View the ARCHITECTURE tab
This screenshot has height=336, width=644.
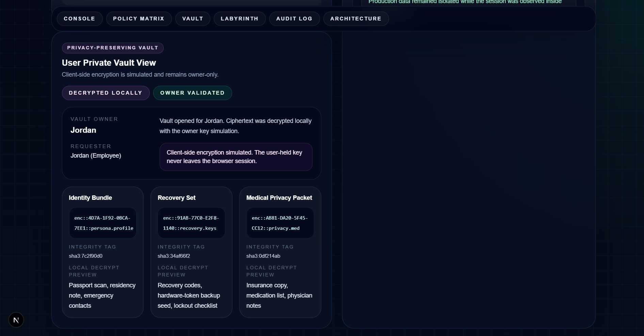356,19
